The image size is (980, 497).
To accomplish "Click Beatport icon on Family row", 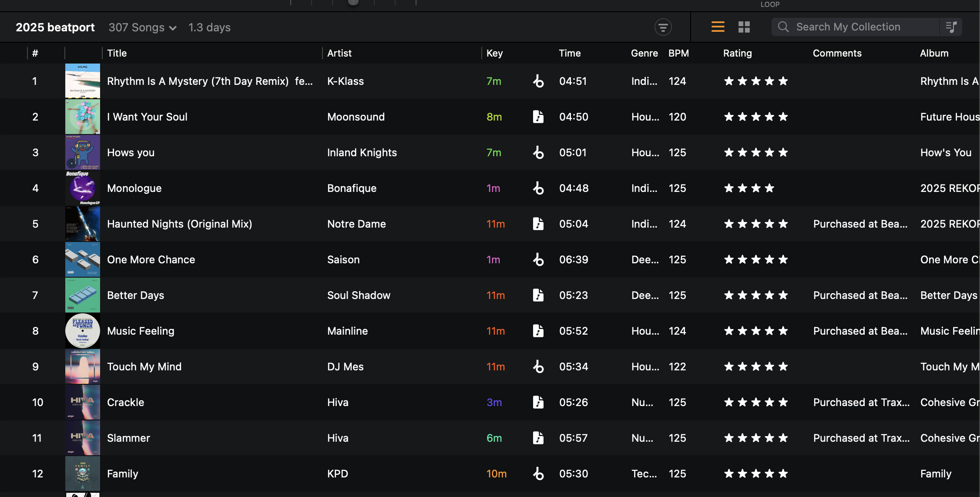I will click(x=538, y=473).
